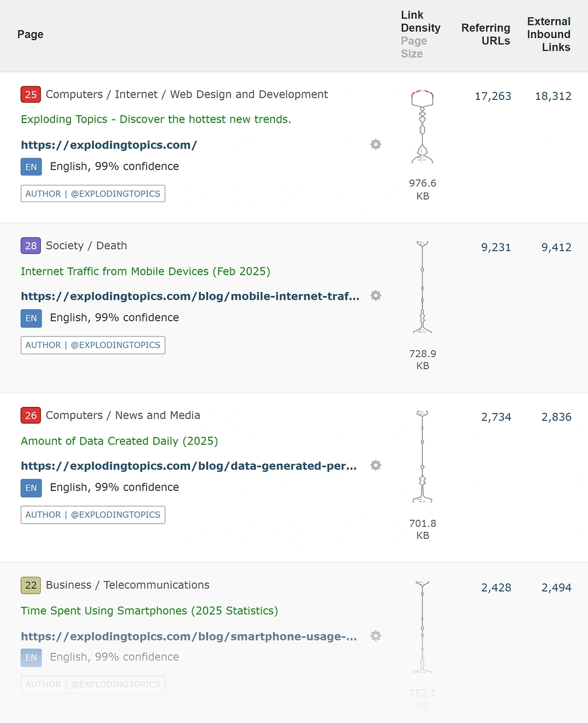588x723 pixels.
Task: Open the blog/smartphone-usage-... URL link
Action: tap(189, 636)
